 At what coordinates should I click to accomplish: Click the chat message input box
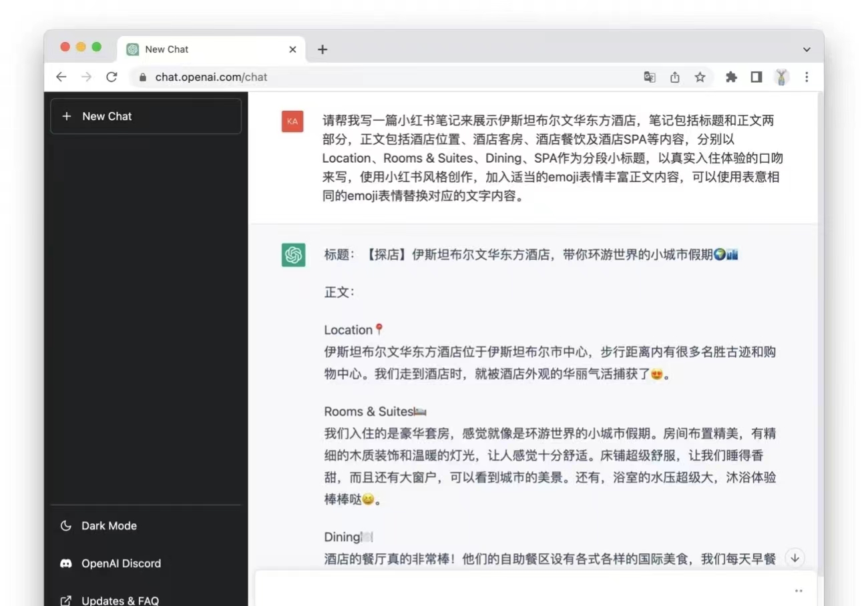tap(536, 589)
